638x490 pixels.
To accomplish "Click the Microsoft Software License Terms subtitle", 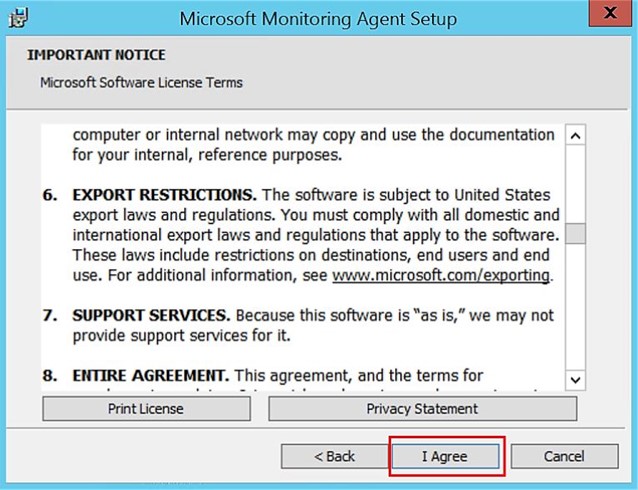I will 141,83.
